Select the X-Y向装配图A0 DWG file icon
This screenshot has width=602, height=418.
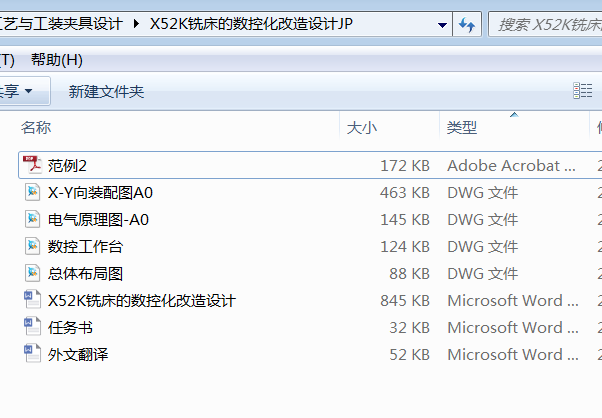(32, 192)
